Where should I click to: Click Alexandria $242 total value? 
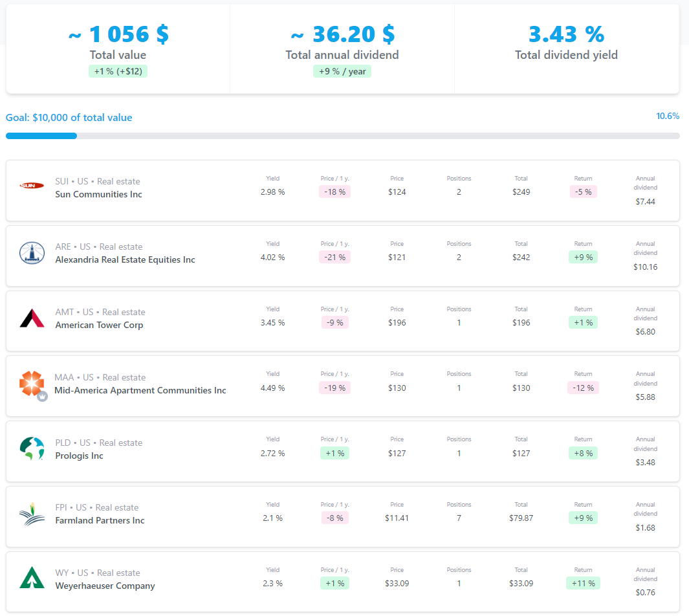pyautogui.click(x=521, y=258)
